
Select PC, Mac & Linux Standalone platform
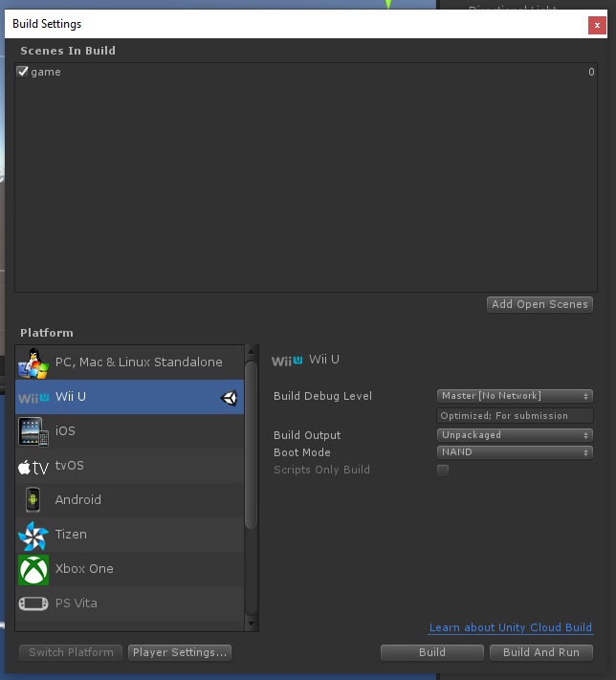pos(129,362)
